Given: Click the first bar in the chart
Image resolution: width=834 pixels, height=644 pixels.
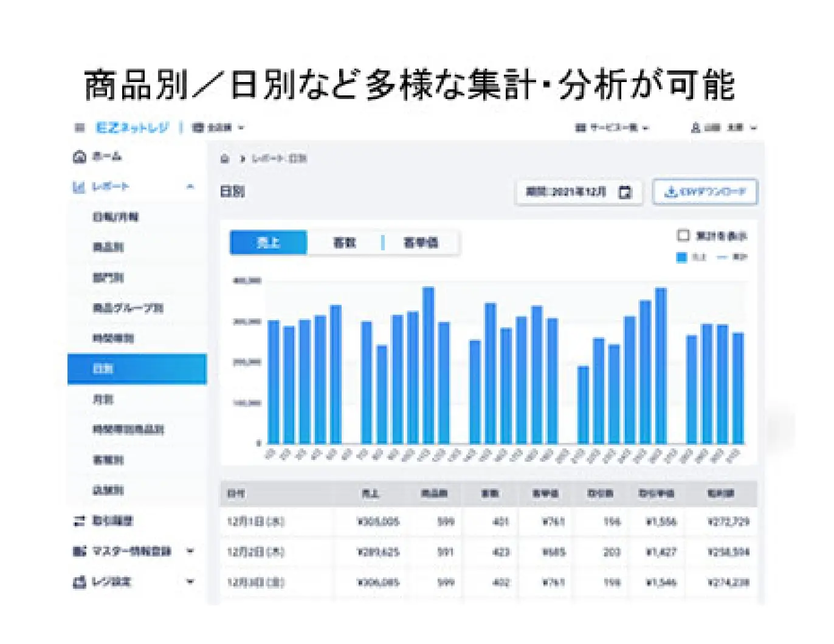Looking at the screenshot, I should click(x=274, y=382).
